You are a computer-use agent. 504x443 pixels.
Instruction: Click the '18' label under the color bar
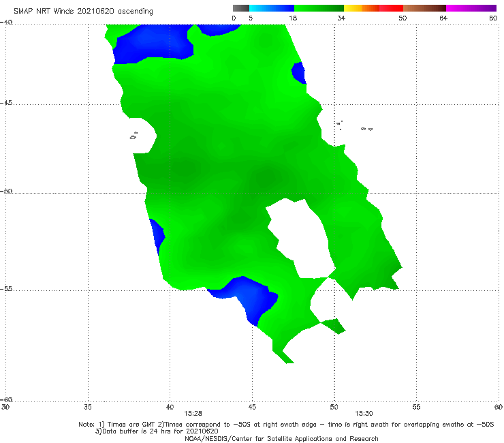click(x=293, y=18)
